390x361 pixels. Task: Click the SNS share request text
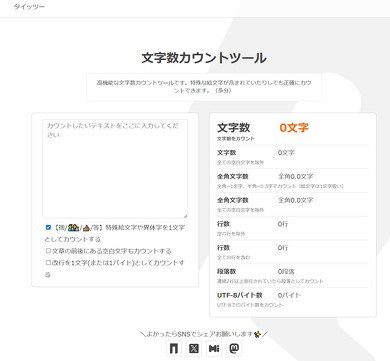(x=204, y=334)
